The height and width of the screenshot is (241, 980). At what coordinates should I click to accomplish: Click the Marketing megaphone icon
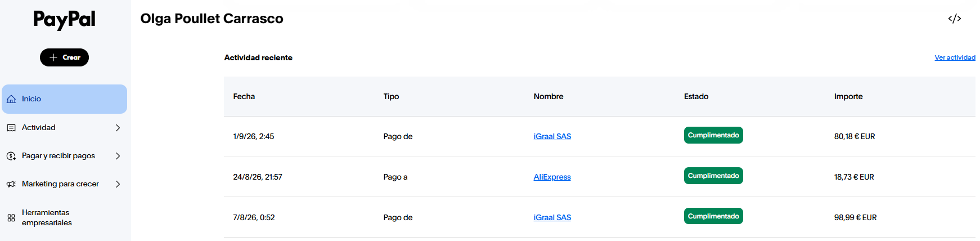(x=11, y=184)
